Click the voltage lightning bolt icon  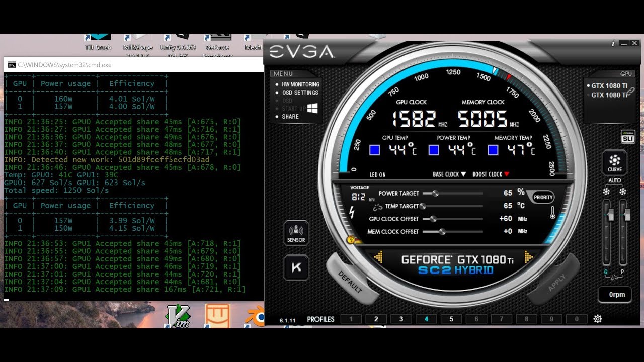(x=351, y=213)
